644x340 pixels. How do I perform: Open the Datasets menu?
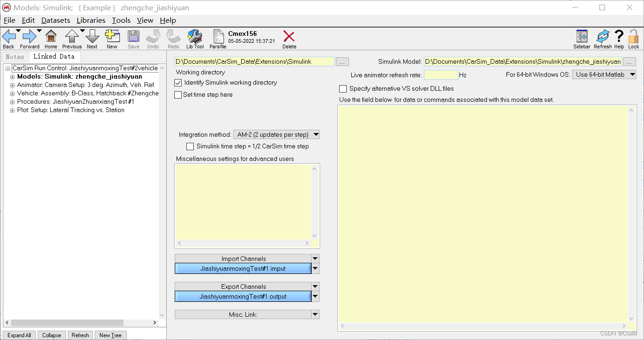pyautogui.click(x=56, y=20)
